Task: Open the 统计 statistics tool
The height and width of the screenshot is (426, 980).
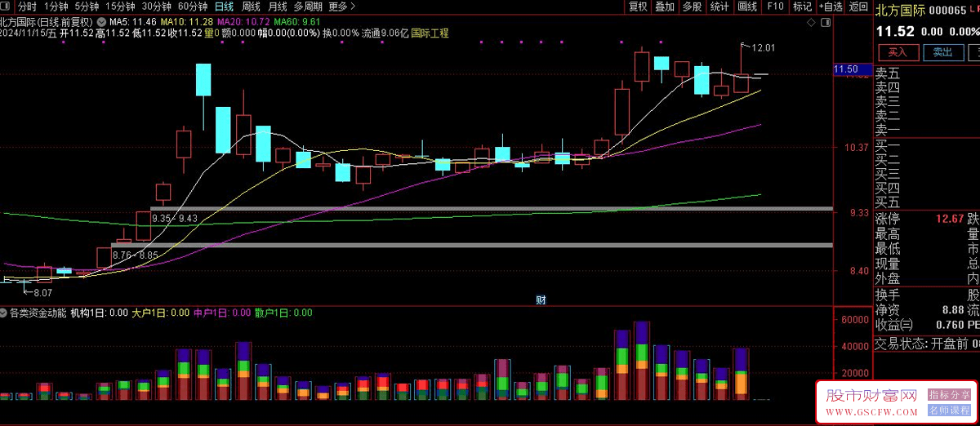Action: pos(719,7)
